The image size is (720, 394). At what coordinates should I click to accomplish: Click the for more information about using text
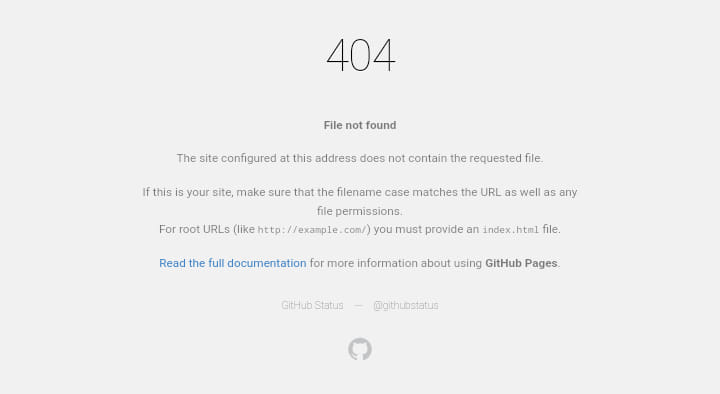(x=395, y=263)
